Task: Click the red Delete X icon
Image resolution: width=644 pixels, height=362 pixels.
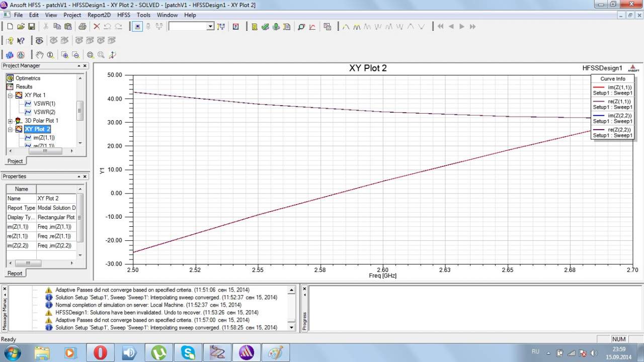Action: pyautogui.click(x=97, y=27)
